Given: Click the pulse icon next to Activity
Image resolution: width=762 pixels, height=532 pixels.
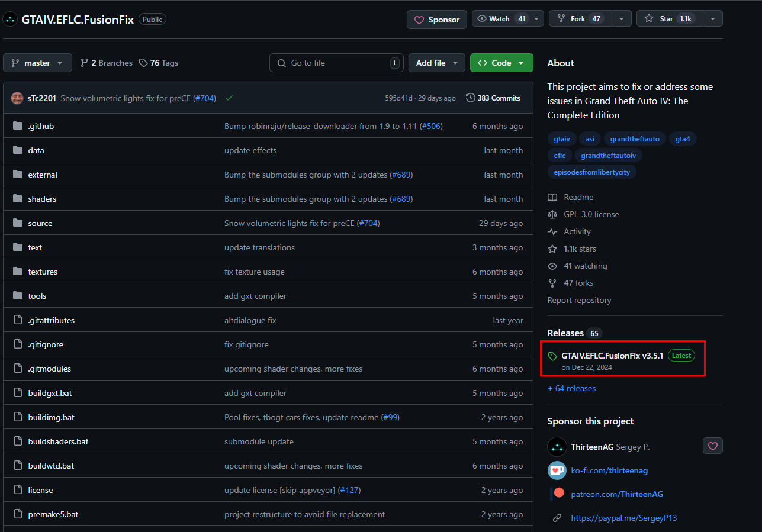Looking at the screenshot, I should coord(552,231).
